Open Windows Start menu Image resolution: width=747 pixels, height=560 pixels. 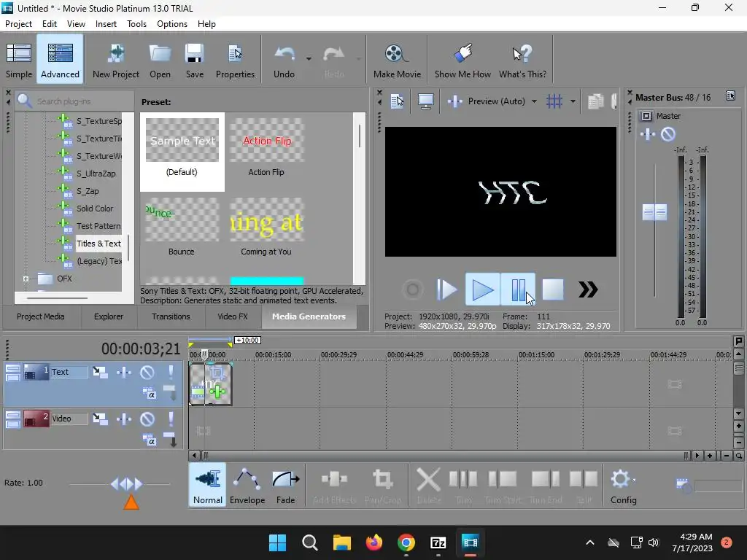(277, 542)
